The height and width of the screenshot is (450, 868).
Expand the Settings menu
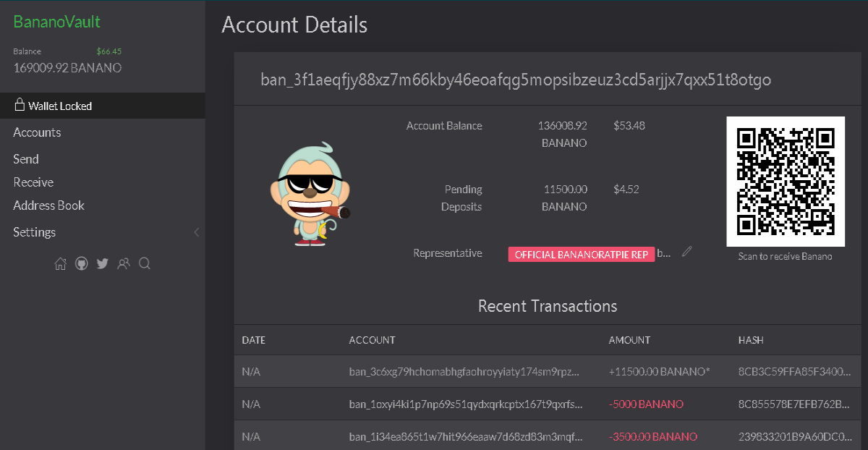click(35, 232)
